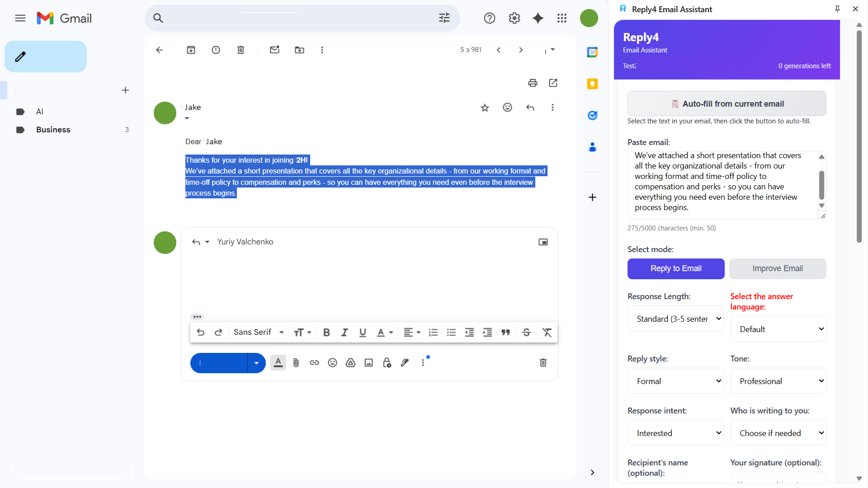Click Auto-fill from current email button
The width and height of the screenshot is (868, 488).
tap(727, 104)
